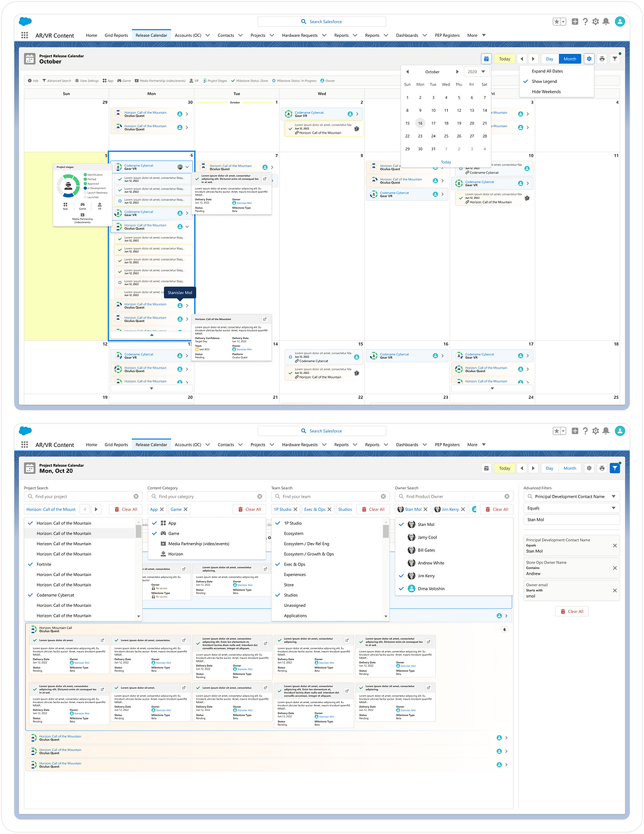The height and width of the screenshot is (834, 644).
Task: Click View Settings in the October legend toolbar
Action: click(87, 81)
